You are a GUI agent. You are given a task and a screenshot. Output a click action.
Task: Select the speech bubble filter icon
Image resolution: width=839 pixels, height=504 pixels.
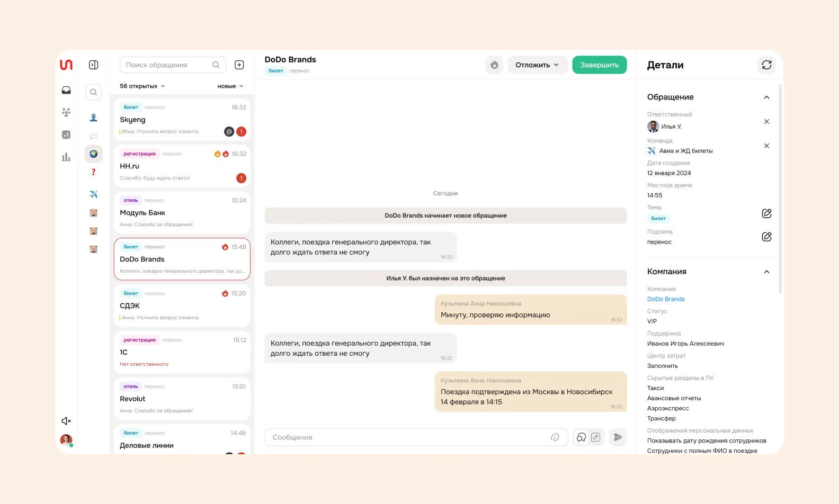94,136
